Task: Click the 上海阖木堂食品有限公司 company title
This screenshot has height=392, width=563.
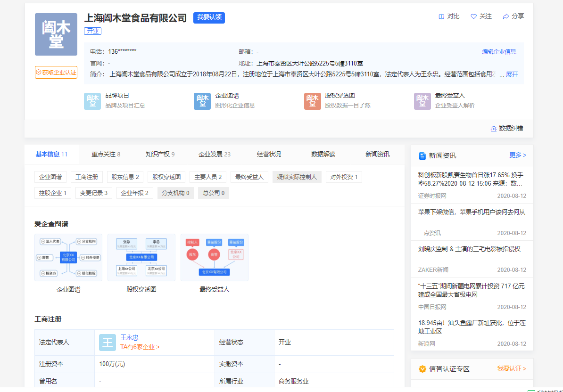Action: pos(135,17)
